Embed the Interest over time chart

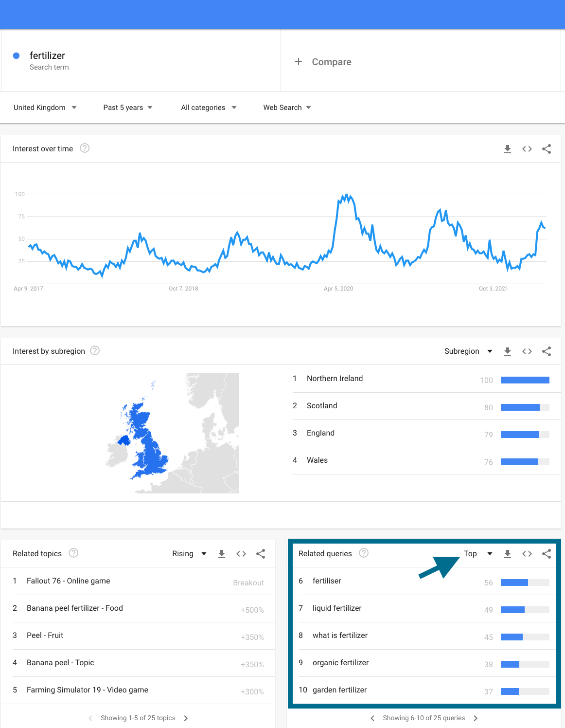point(527,149)
